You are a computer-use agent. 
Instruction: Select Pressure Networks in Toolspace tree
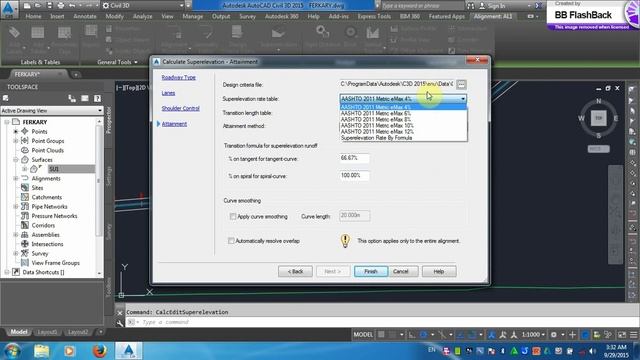[x=54, y=216]
